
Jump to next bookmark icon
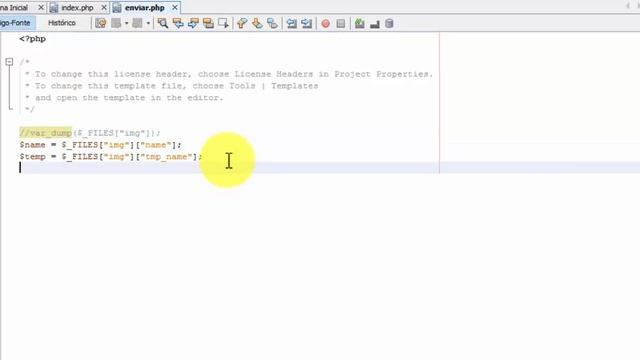[257, 23]
